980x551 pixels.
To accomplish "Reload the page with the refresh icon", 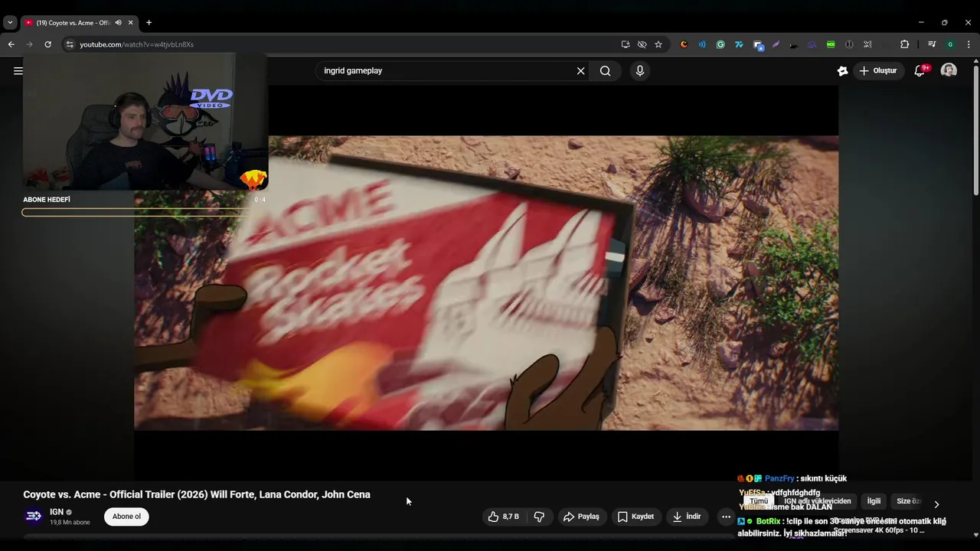I will point(47,44).
